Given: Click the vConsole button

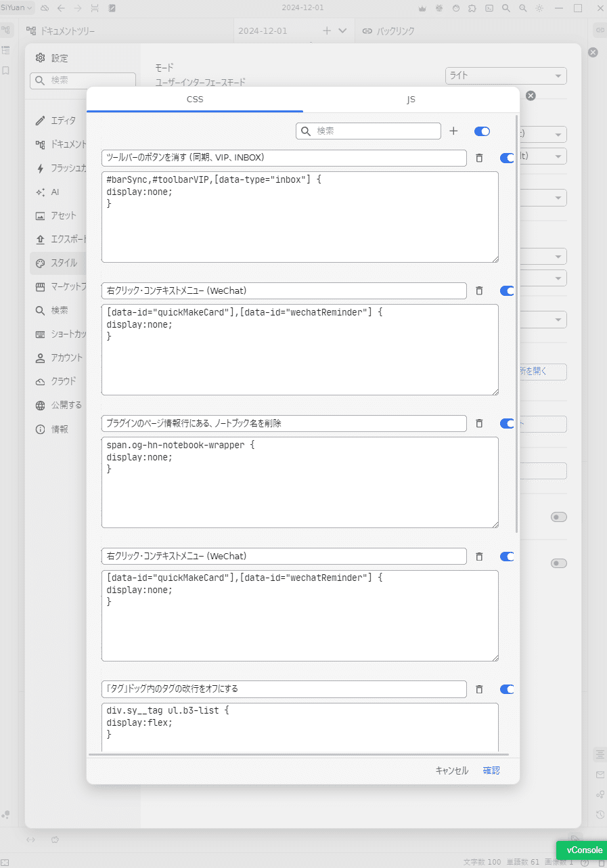Looking at the screenshot, I should click(x=580, y=850).
